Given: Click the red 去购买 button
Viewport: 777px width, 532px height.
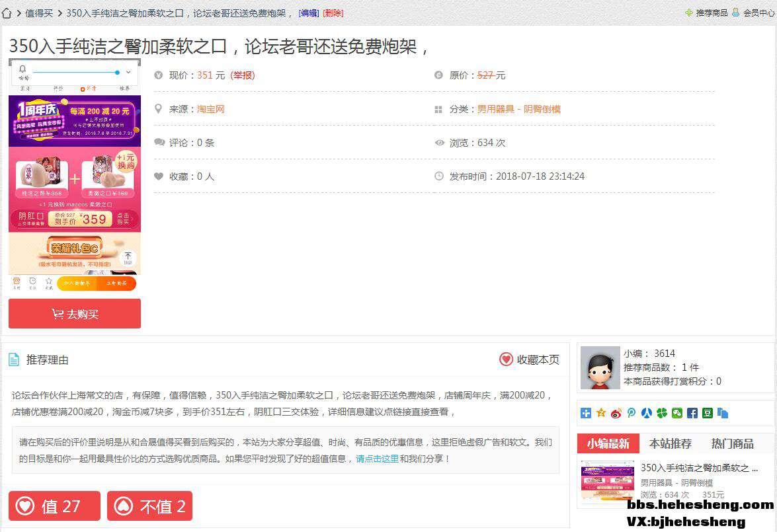Looking at the screenshot, I should click(75, 314).
